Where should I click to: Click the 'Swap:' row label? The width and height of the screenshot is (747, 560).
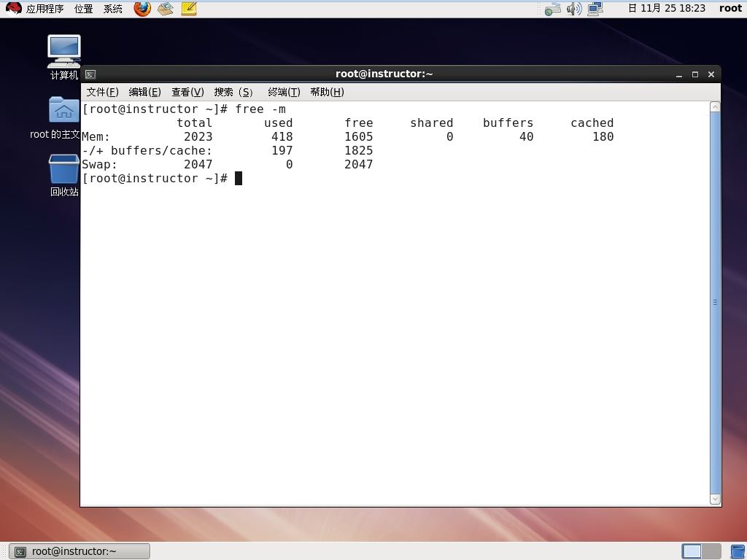pyautogui.click(x=99, y=164)
